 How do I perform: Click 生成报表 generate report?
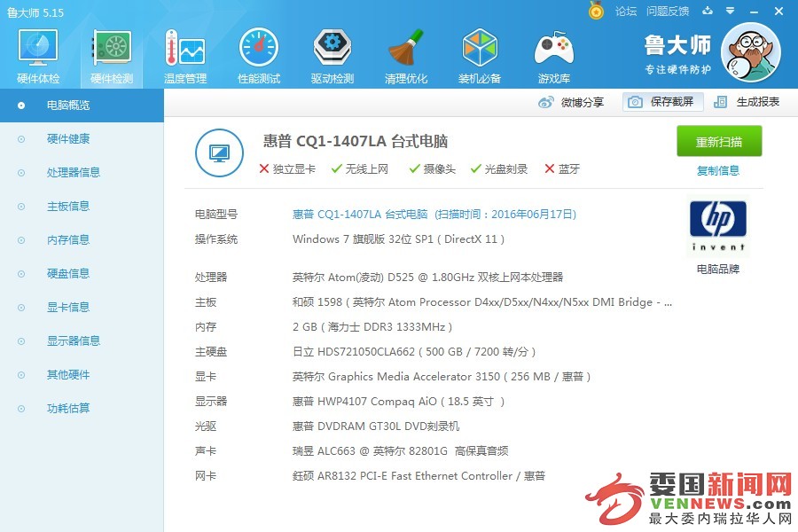[746, 102]
